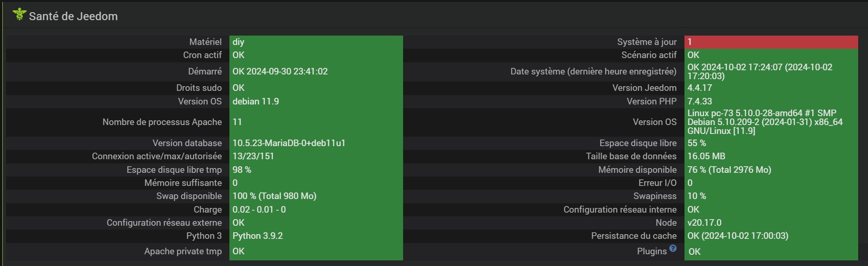This screenshot has width=868, height=266.
Task: Click the Python 3.9.2 value
Action: click(x=257, y=236)
